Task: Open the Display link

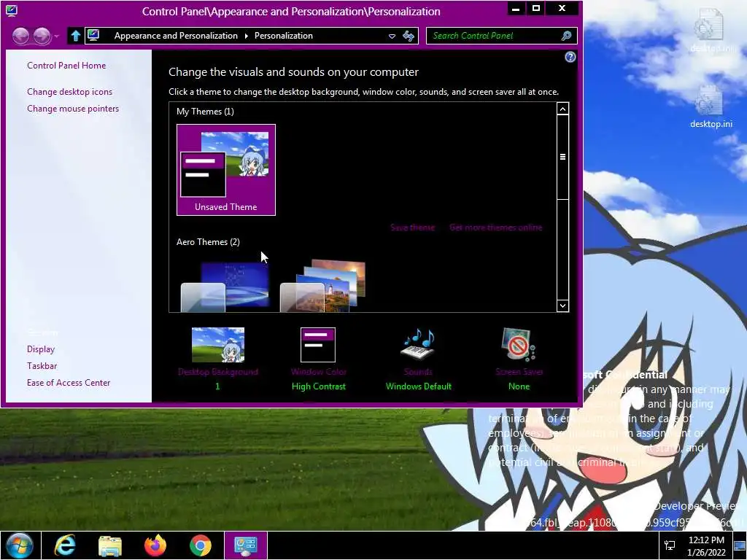Action: pyautogui.click(x=41, y=349)
